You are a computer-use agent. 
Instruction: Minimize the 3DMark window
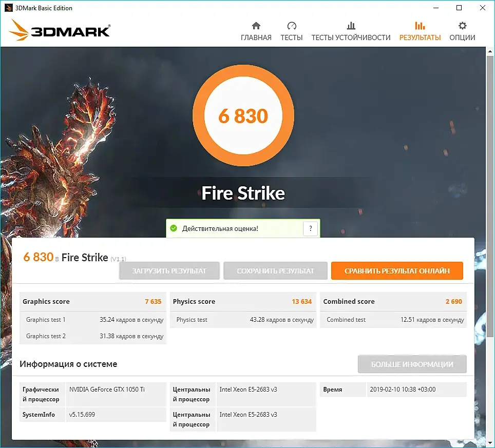[x=436, y=8]
